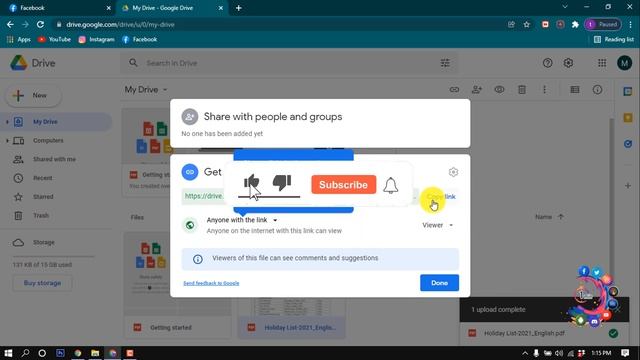640x360 pixels.
Task: Open the Drive help question icon
Action: pyautogui.click(x=547, y=63)
